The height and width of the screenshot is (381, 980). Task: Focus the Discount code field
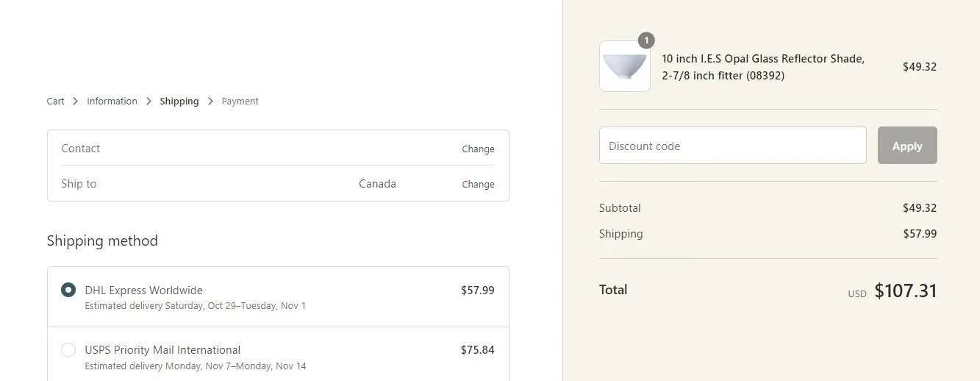(732, 146)
